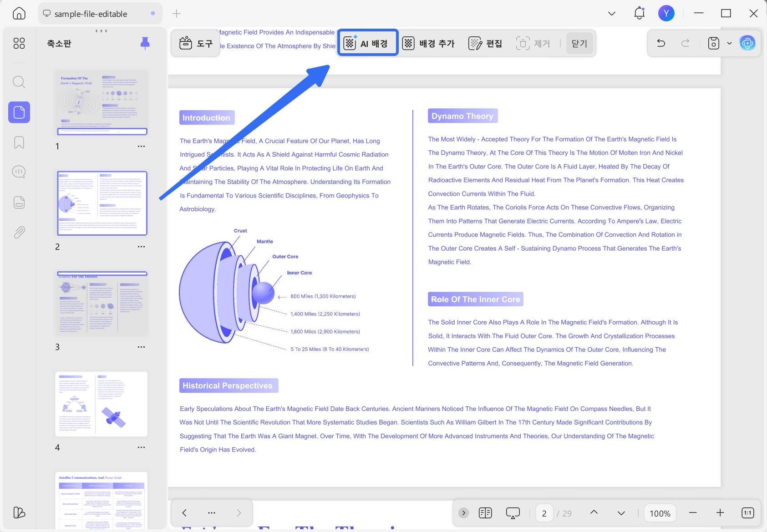This screenshot has height=532, width=767.
Task: Open more options for page 2
Action: pos(141,247)
